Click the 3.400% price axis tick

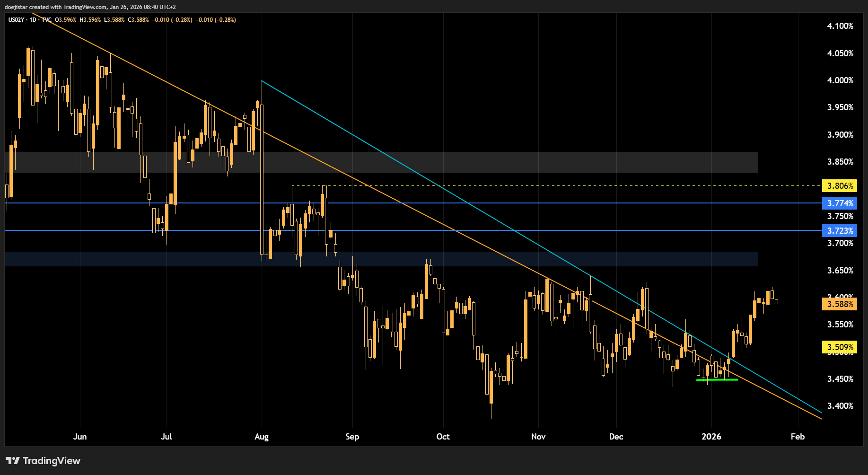pos(840,406)
